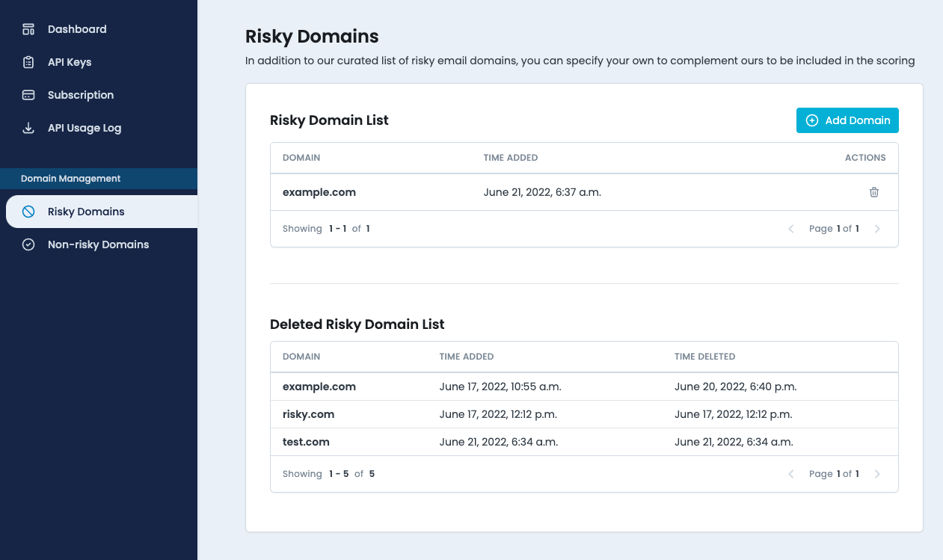Select the API Keys key icon
943x560 pixels.
(x=28, y=61)
